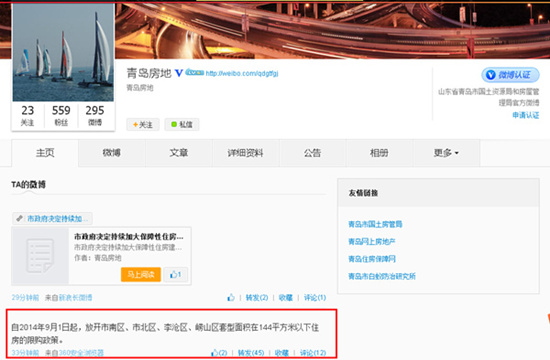550x360 pixels.
Task: View the 559 粉丝 followers count
Action: pyautogui.click(x=61, y=115)
